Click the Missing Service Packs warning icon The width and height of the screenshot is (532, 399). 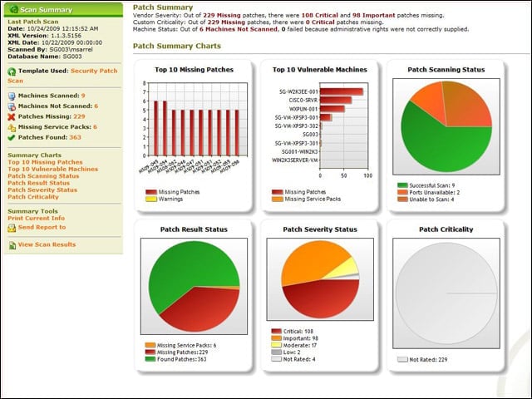(x=12, y=127)
